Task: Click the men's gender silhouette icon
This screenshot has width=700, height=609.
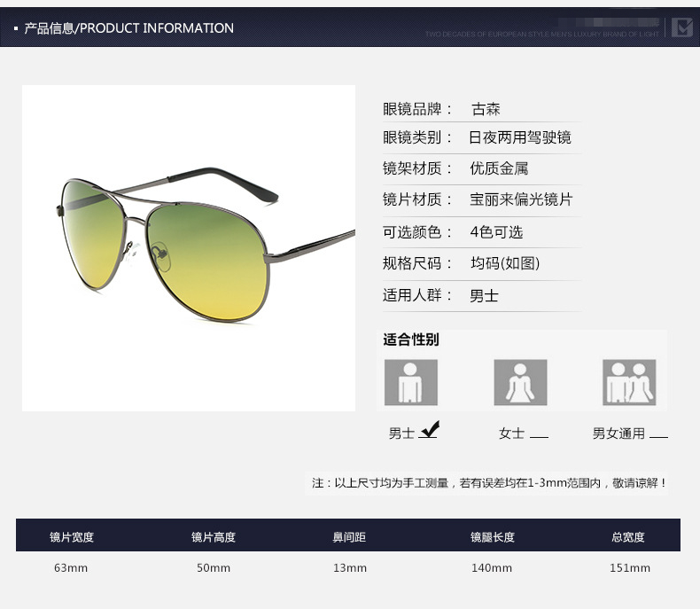Action: [410, 382]
